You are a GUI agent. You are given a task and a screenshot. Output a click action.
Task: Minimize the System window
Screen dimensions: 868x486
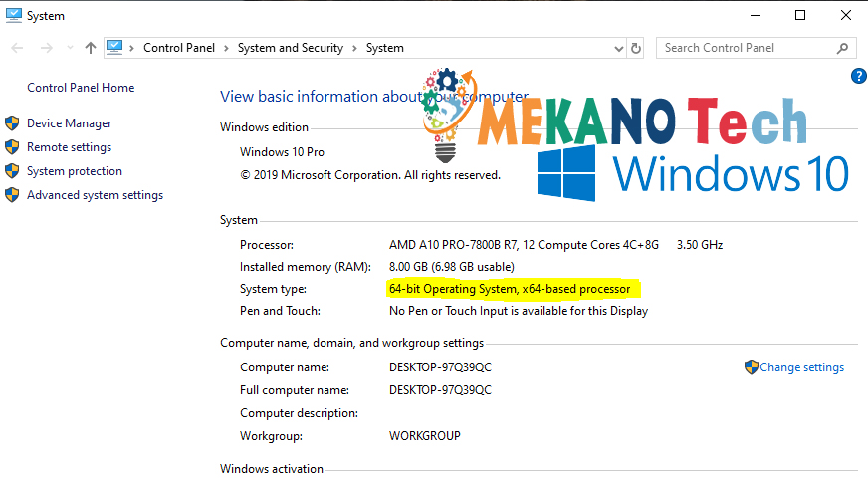756,16
